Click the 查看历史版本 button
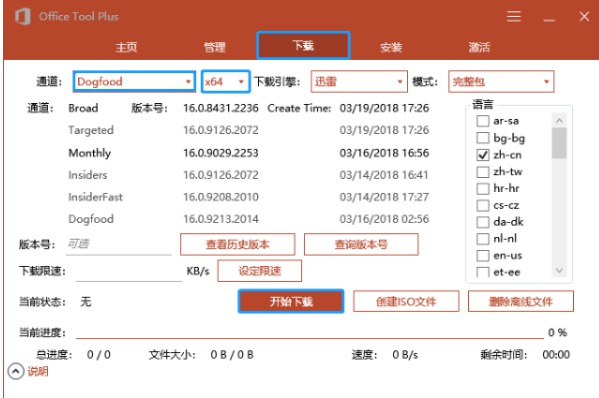599x398 pixels. 238,244
